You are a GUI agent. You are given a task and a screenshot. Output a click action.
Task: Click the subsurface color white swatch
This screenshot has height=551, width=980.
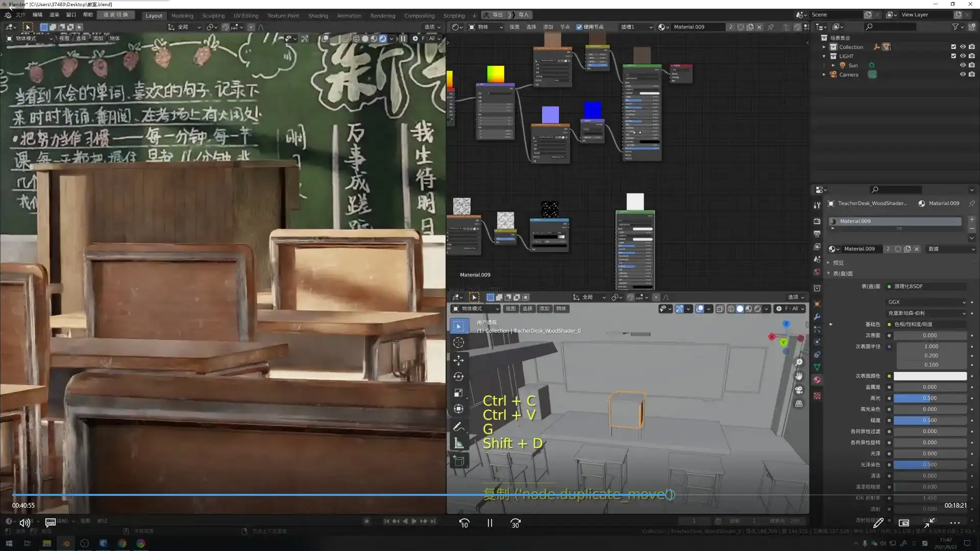[929, 376]
